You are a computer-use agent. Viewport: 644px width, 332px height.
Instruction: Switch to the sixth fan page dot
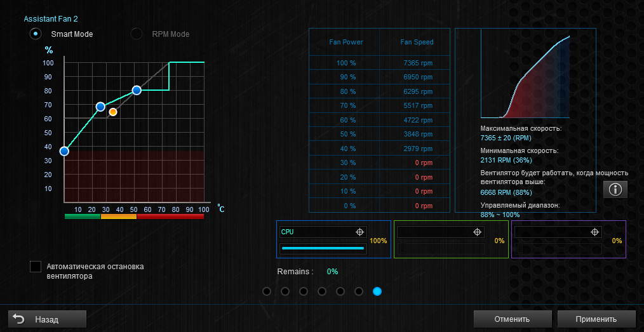[x=359, y=291]
